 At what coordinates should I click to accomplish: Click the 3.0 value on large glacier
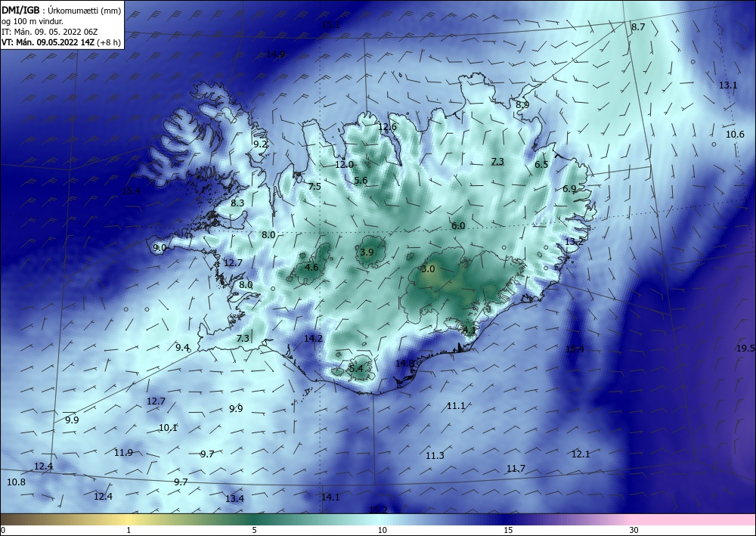(x=428, y=269)
